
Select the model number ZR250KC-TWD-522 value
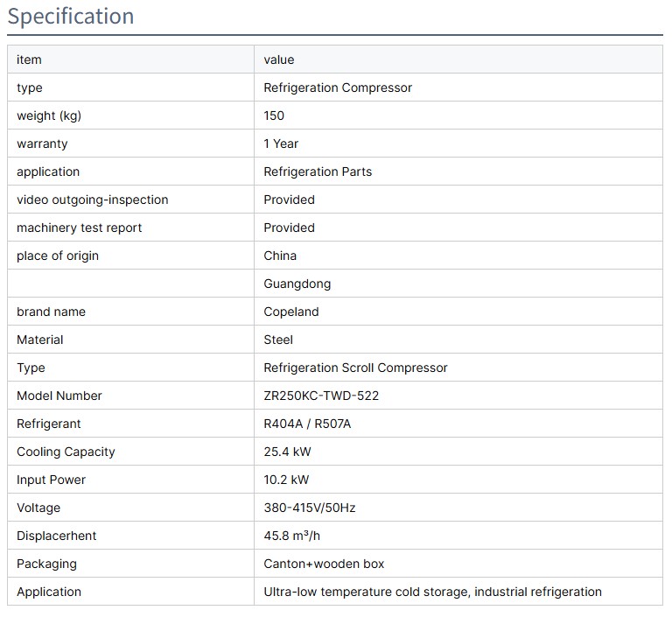tap(321, 396)
